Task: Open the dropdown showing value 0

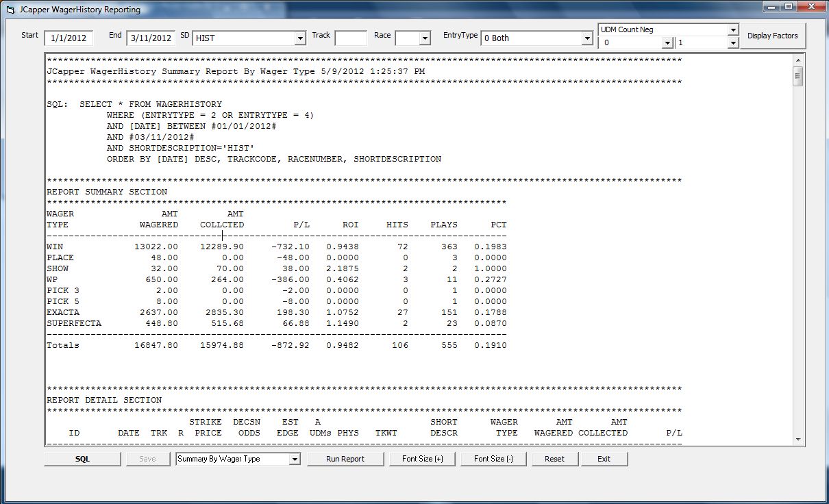Action: point(667,42)
